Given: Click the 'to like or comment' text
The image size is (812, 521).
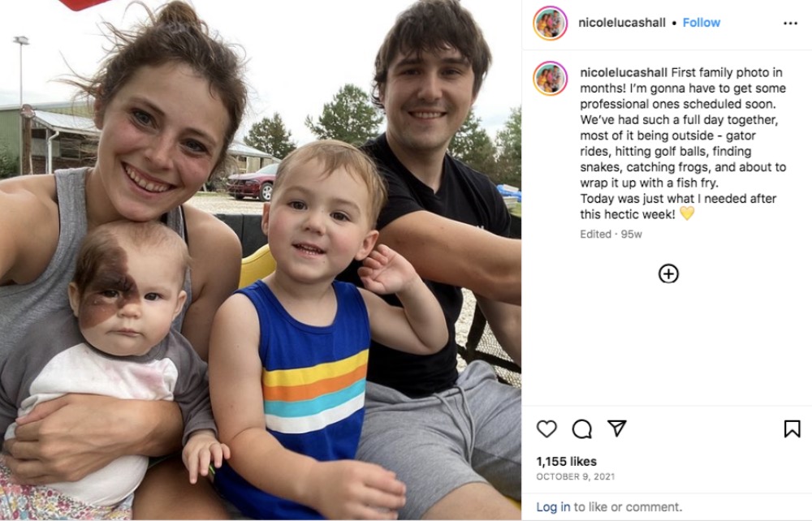Looking at the screenshot, I should pos(628,507).
